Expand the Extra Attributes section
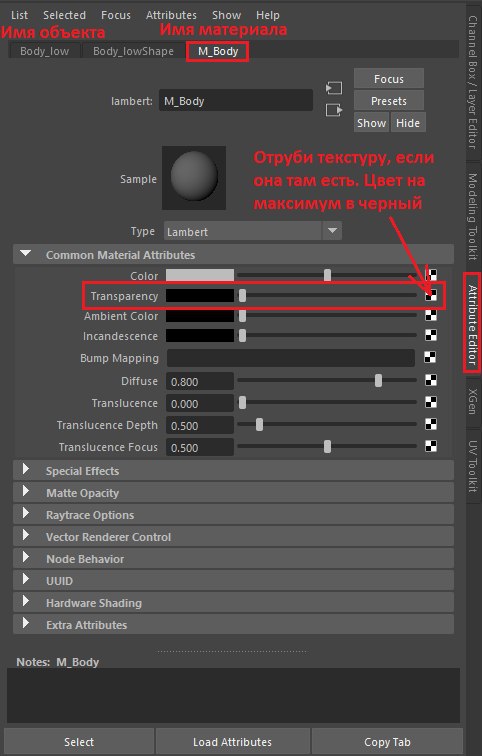 click(26, 624)
